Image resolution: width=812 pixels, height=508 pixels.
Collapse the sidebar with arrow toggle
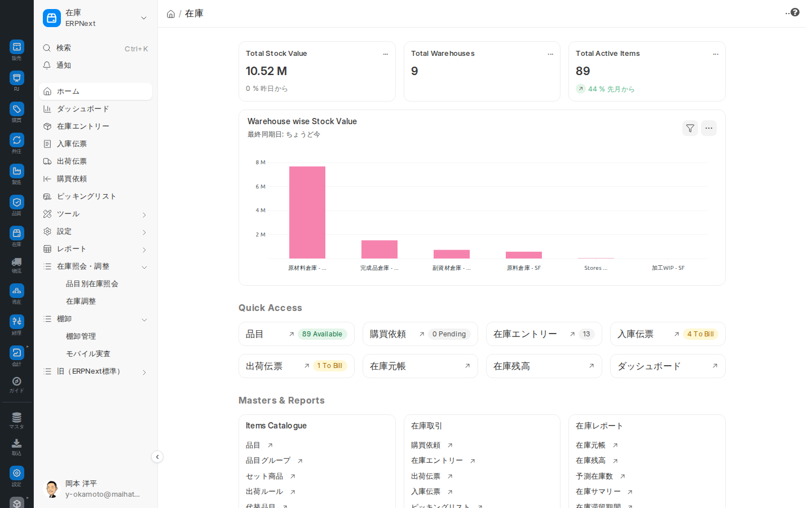(157, 457)
